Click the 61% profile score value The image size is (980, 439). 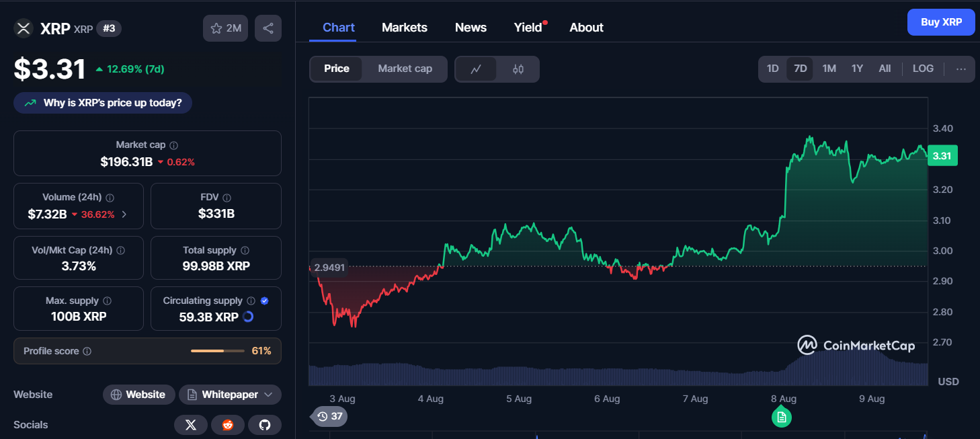tap(261, 351)
